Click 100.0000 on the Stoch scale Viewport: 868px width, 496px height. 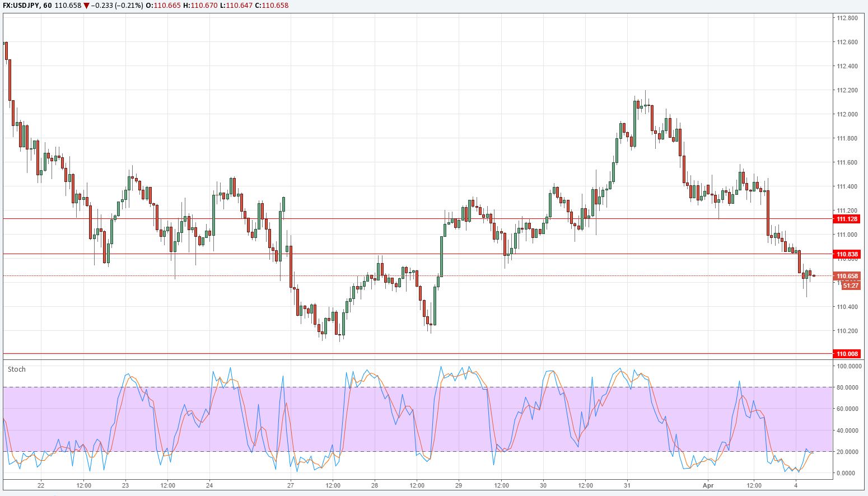(849, 366)
